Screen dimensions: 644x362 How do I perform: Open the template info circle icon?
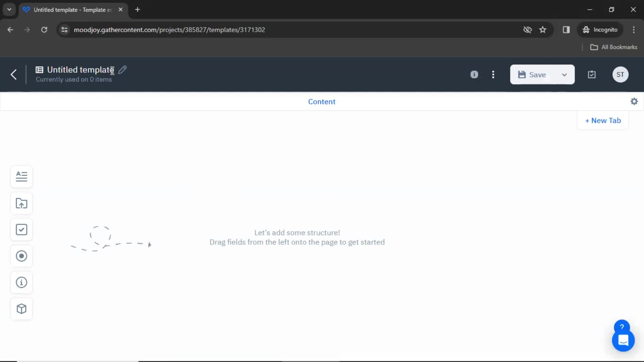coord(474,74)
